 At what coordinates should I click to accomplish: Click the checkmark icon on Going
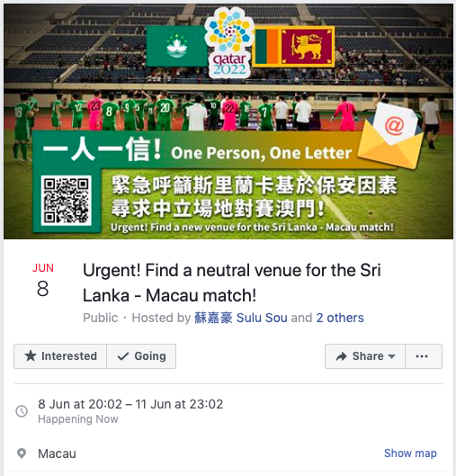pyautogui.click(x=123, y=356)
